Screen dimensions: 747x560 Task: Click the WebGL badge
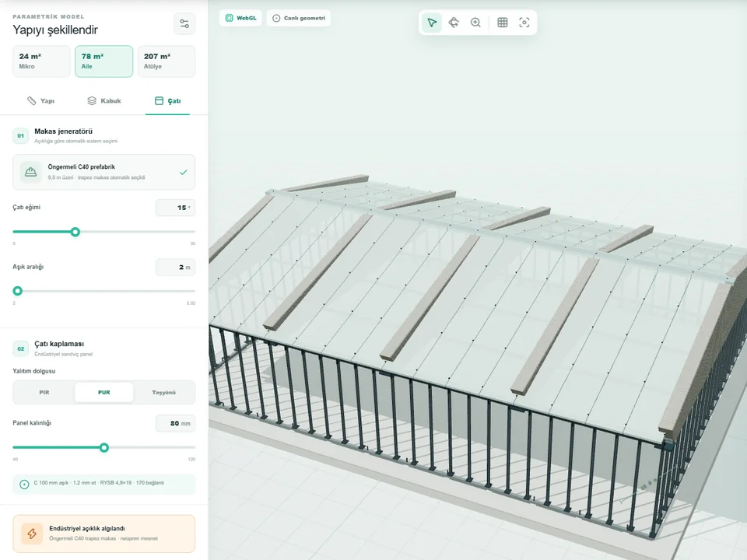click(240, 18)
